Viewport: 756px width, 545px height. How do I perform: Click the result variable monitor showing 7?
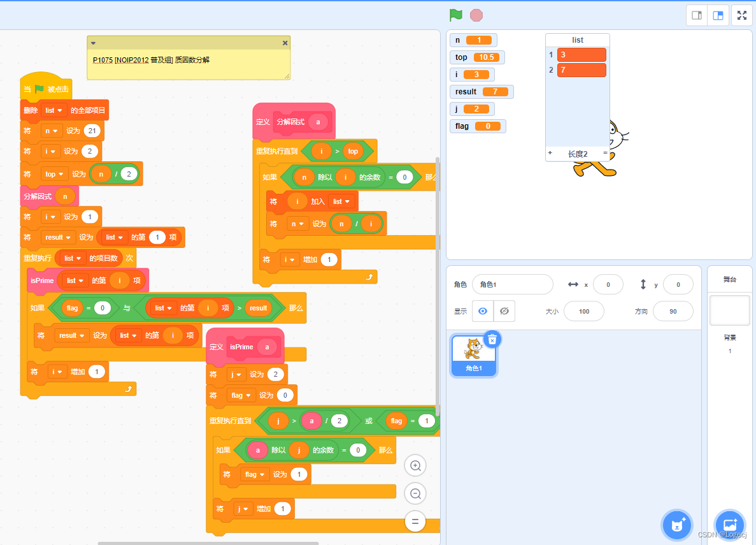(481, 92)
